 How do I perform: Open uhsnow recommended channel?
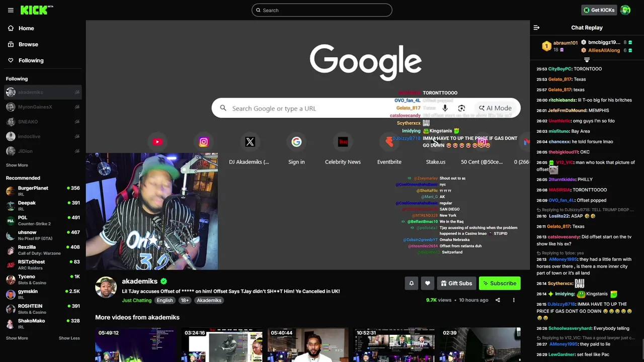coord(43,235)
